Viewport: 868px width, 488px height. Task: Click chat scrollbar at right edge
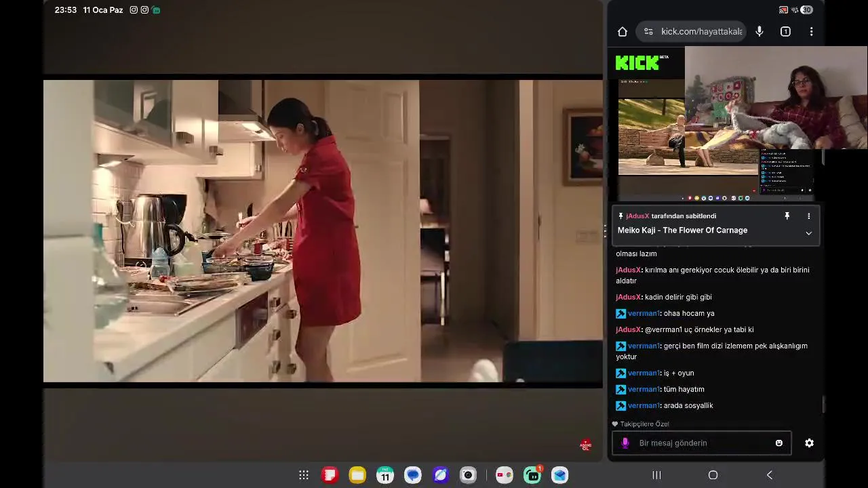coord(823,405)
